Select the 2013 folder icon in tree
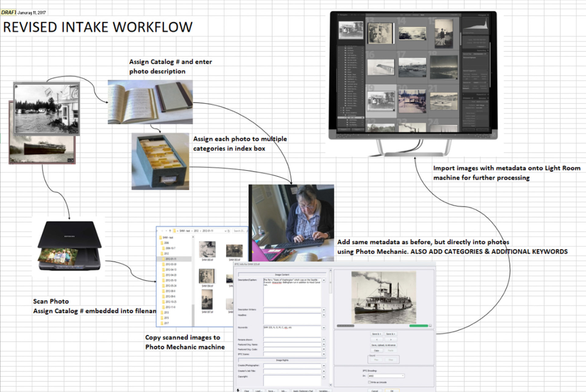Screen dimensions: 586x392 [162, 312]
